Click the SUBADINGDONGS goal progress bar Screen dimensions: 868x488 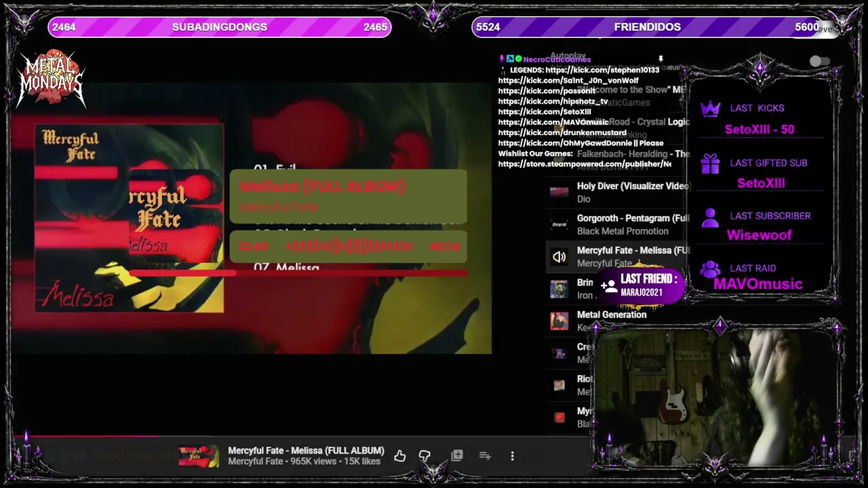pos(219,27)
